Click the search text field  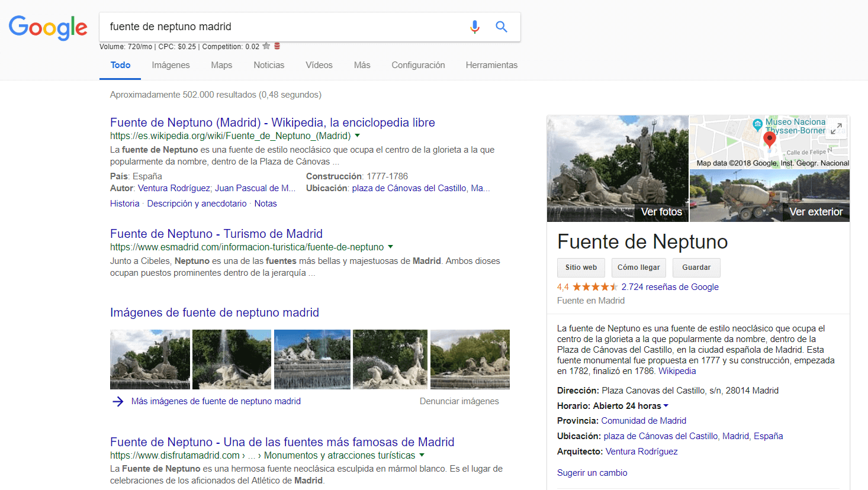tap(284, 27)
